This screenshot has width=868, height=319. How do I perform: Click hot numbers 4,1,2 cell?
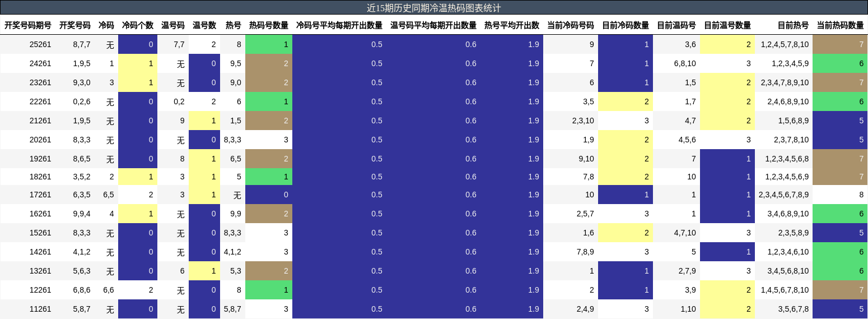pos(232,252)
